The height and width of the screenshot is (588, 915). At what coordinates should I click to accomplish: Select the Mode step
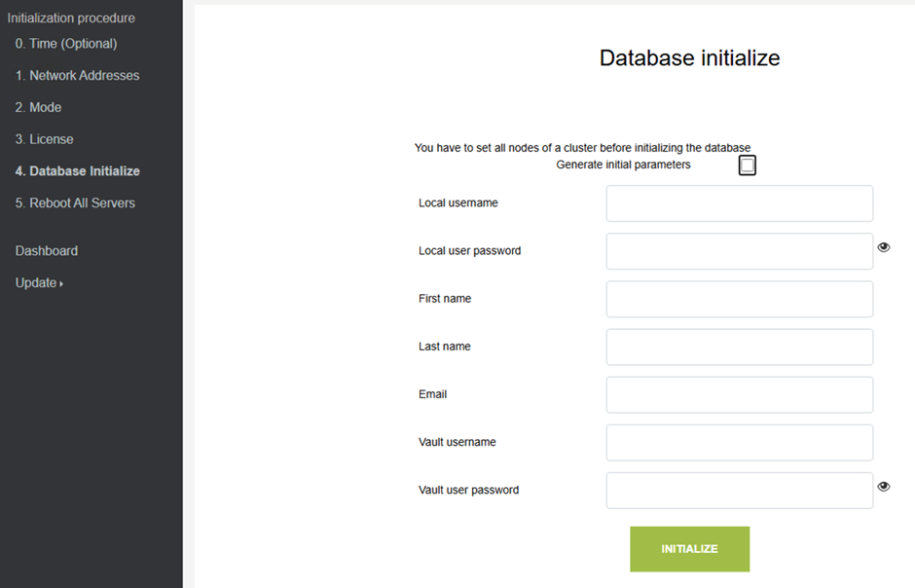point(38,108)
